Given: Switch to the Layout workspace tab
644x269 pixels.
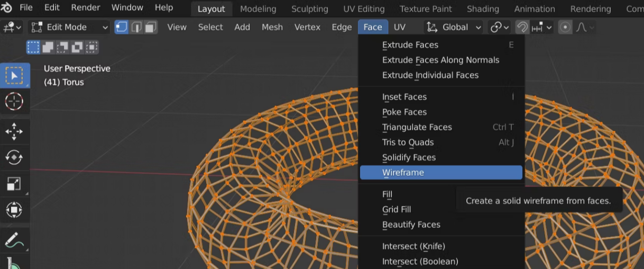Looking at the screenshot, I should (x=211, y=9).
